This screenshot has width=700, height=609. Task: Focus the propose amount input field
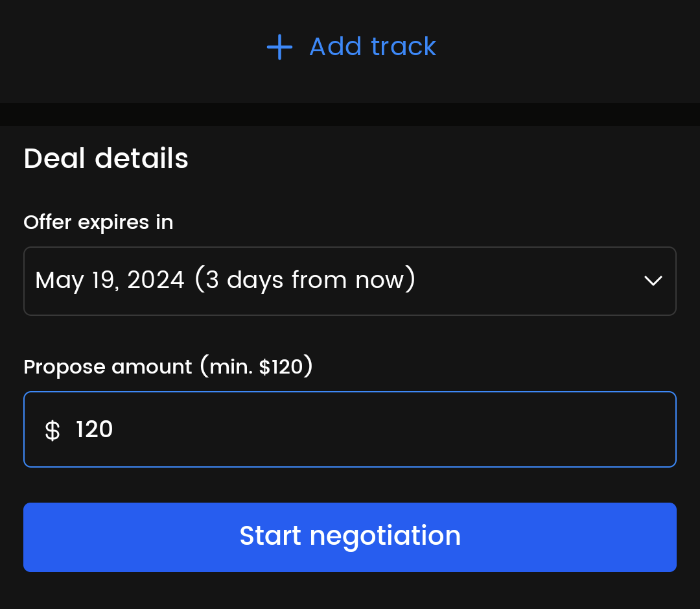(350, 429)
